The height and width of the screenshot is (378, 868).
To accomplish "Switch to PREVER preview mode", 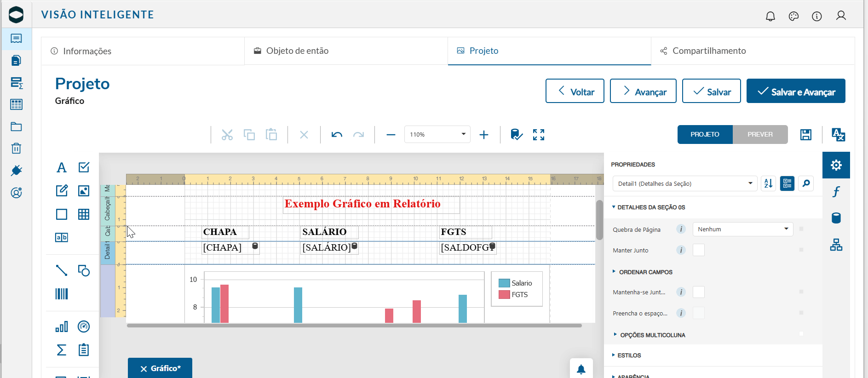I will (760, 134).
